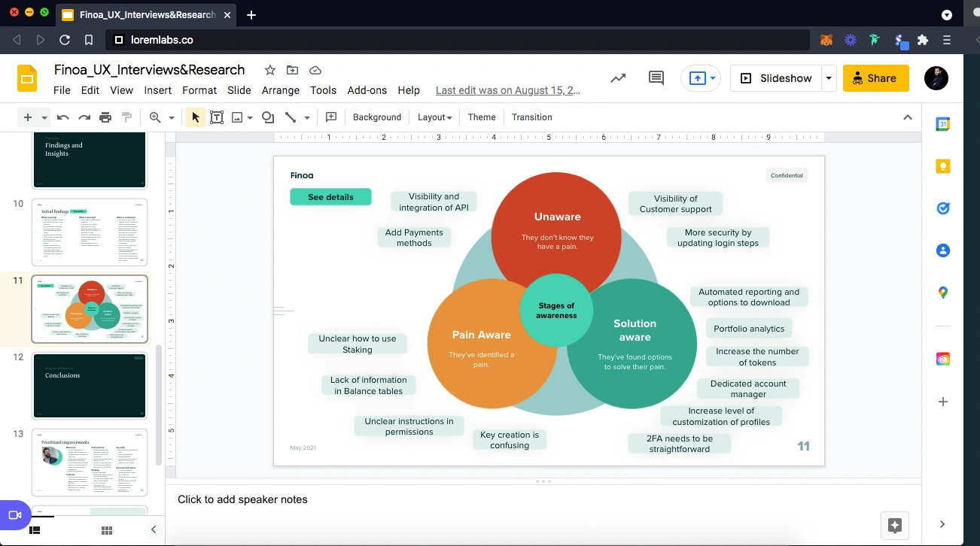Add a comment from toolbar
Screen dimensions: 980x546
[331, 117]
